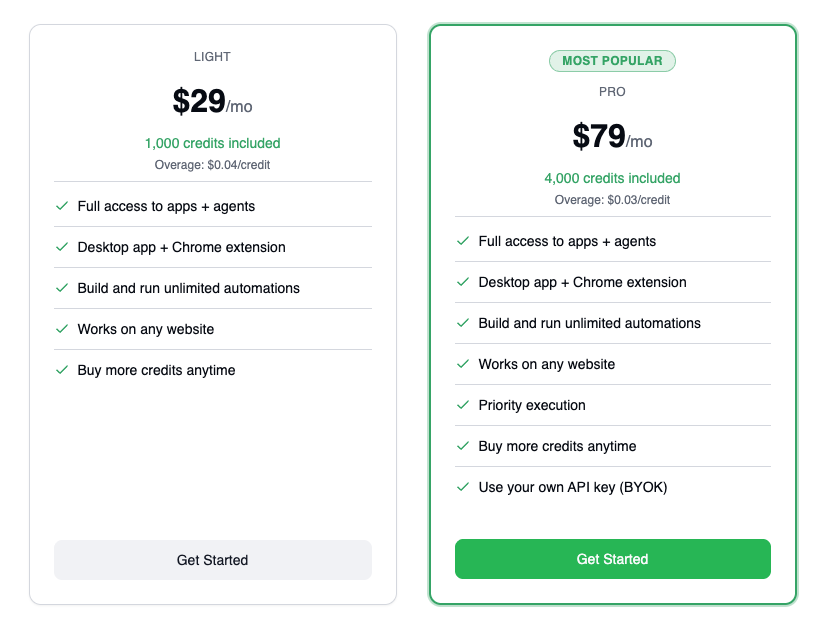
Task: Click Light plan checkmark for Full access to apps
Action: tap(62, 206)
